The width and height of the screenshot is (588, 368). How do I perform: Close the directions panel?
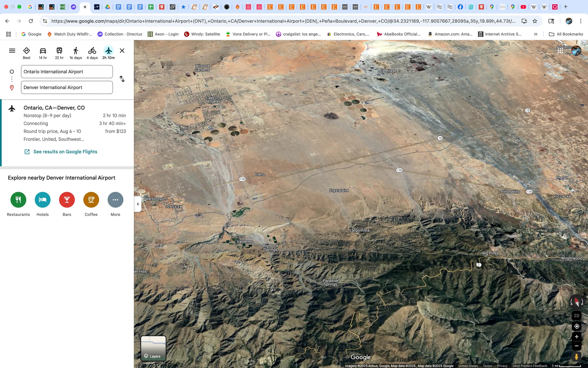122,51
